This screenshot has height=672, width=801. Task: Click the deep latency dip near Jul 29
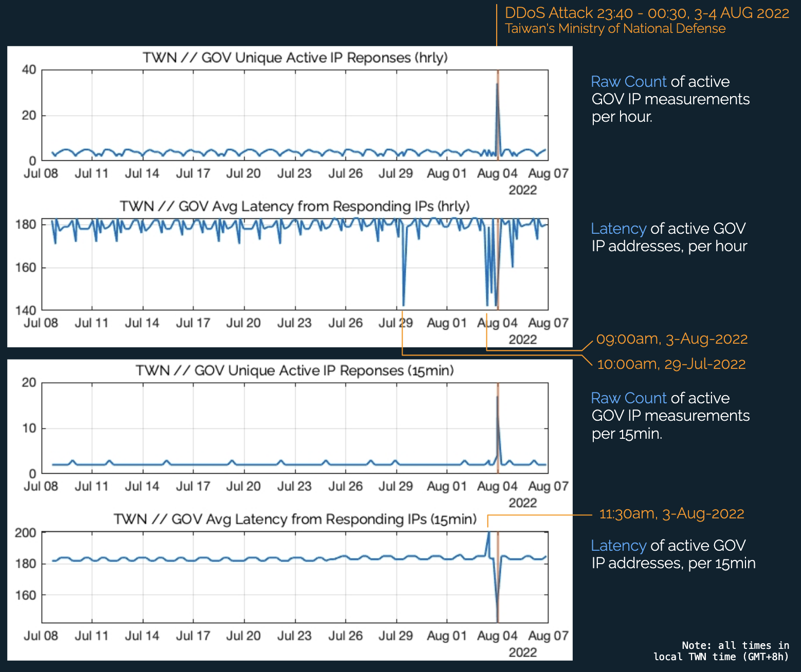[x=404, y=303]
